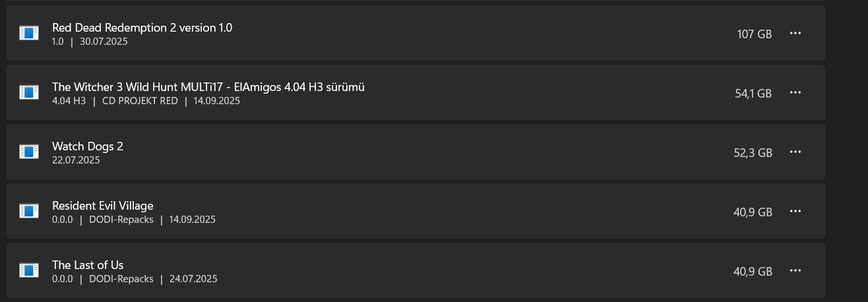Select The Witcher 3 Wild Hunt MULTi17 title
Viewport: 868px width, 302px height.
[208, 87]
